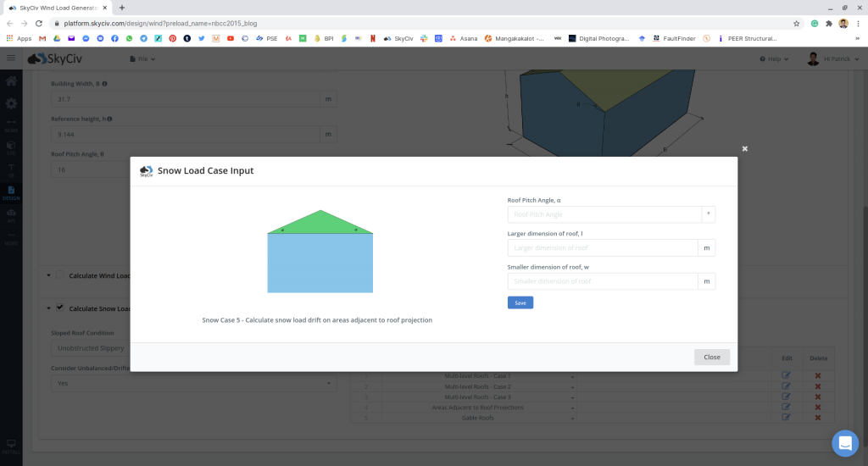Click the hamburger menu icon beside SkyCiv logo
868x466 pixels.
click(x=11, y=58)
